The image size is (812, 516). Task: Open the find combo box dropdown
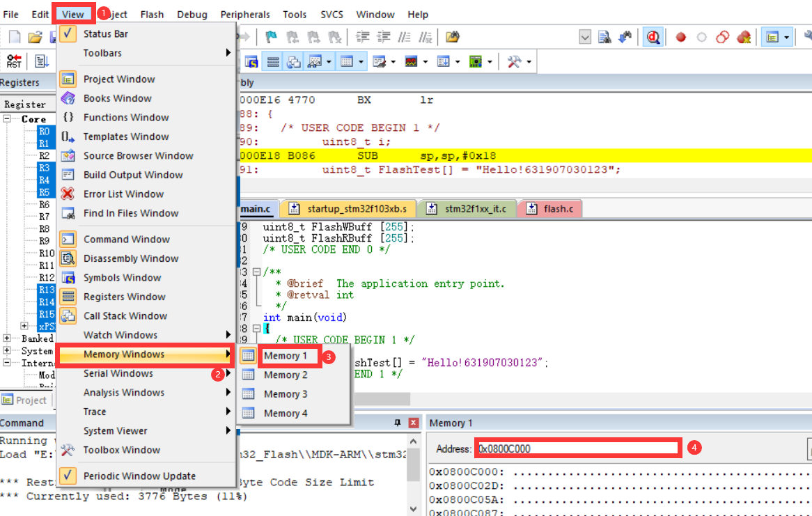[585, 37]
